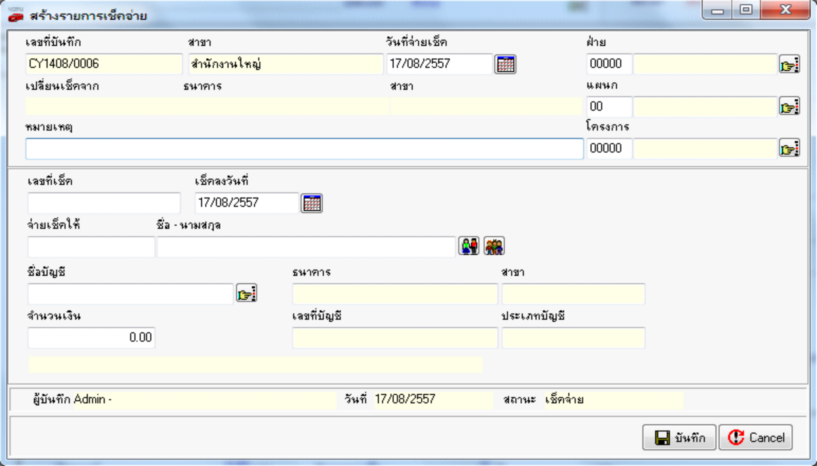Image resolution: width=817 pixels, height=466 pixels.
Task: Minimize the cheque entry window
Action: [x=717, y=10]
